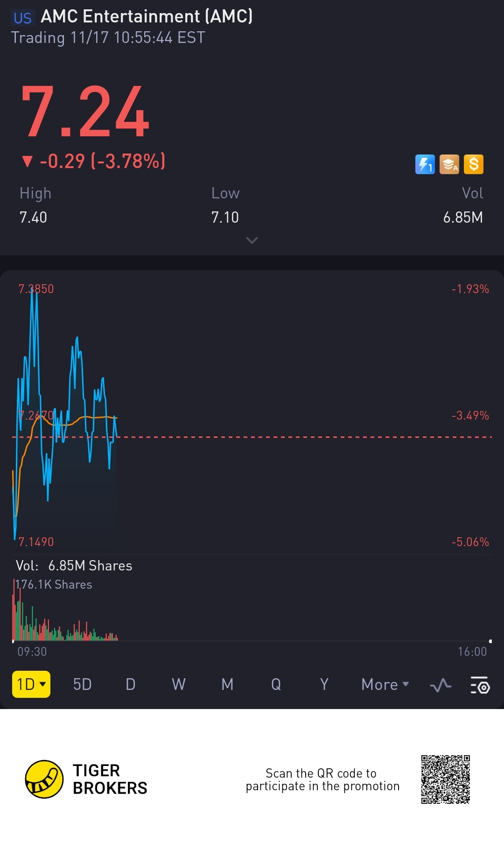
Task: Select the W weekly chart tab
Action: pos(178,685)
